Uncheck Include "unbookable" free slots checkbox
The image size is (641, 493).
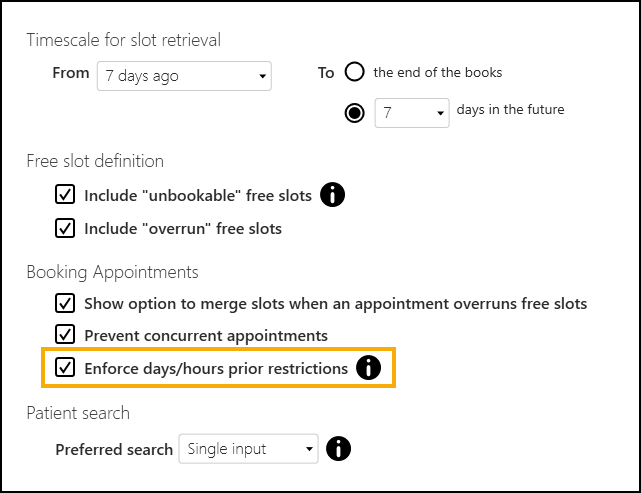tap(65, 195)
